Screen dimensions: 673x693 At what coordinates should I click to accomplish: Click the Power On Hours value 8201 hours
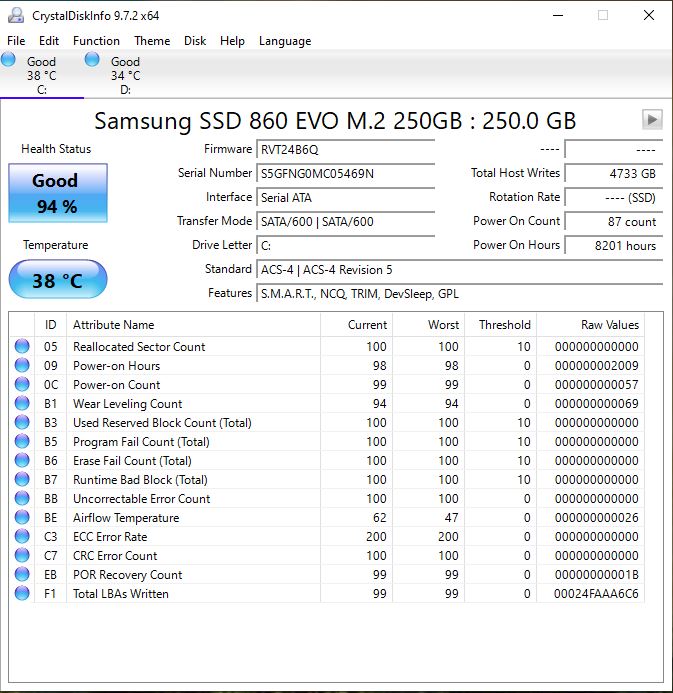[x=614, y=245]
